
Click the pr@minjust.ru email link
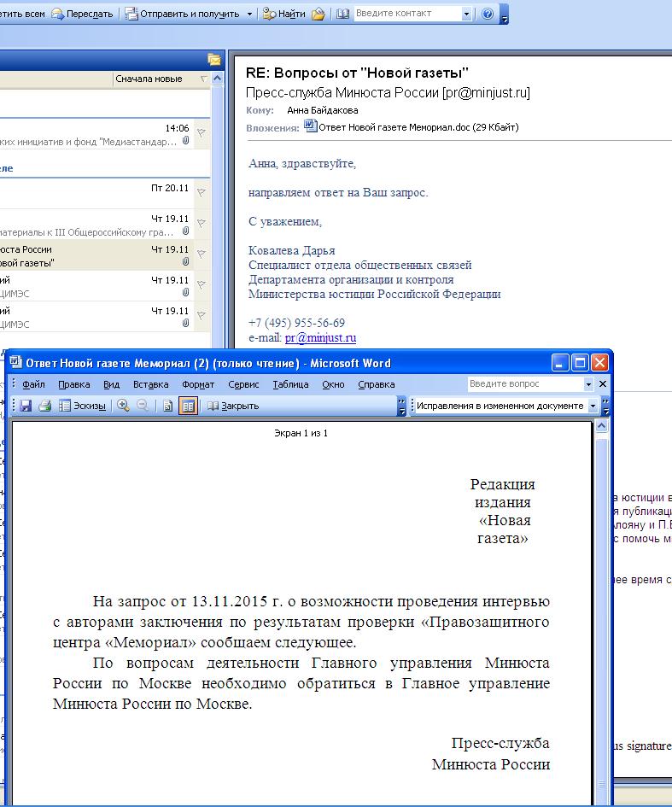[320, 337]
